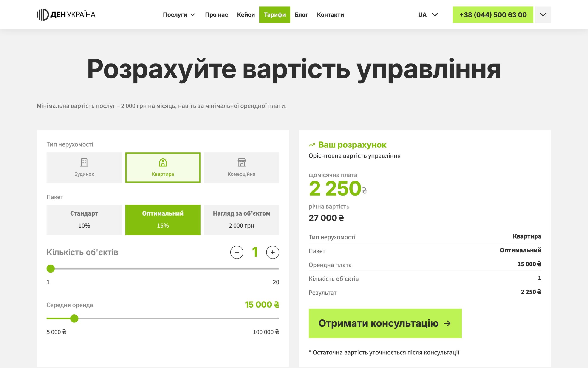
Task: Click the Тип нерухомості row value Квартира
Action: pos(527,236)
